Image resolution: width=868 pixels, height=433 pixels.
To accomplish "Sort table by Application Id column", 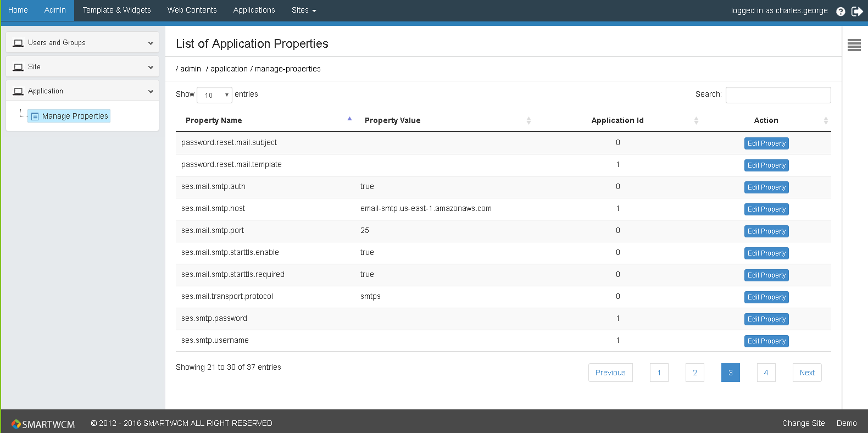I will [617, 120].
